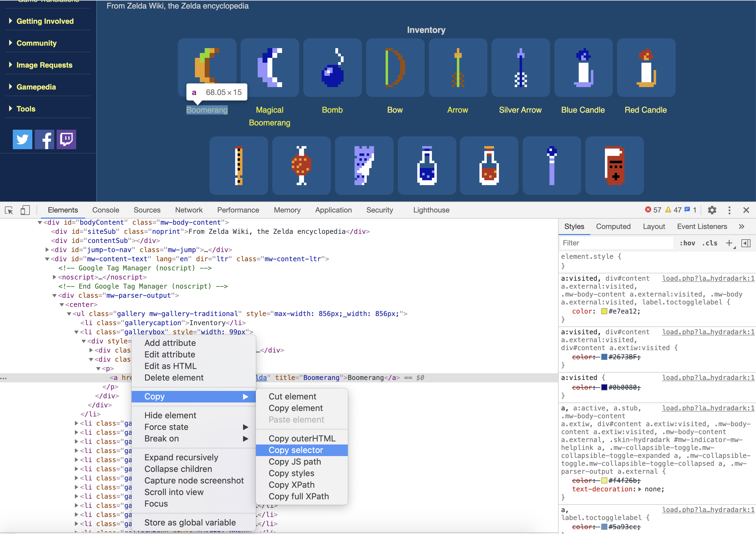The height and width of the screenshot is (534, 756).
Task: Open the DevTools three-dot menu
Action: click(729, 210)
